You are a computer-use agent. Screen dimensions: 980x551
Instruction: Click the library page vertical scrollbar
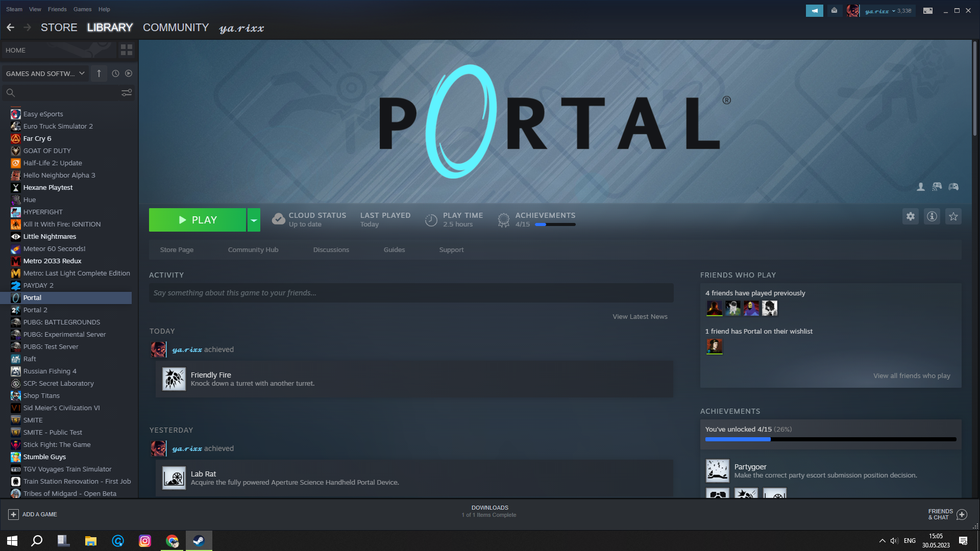(x=974, y=88)
